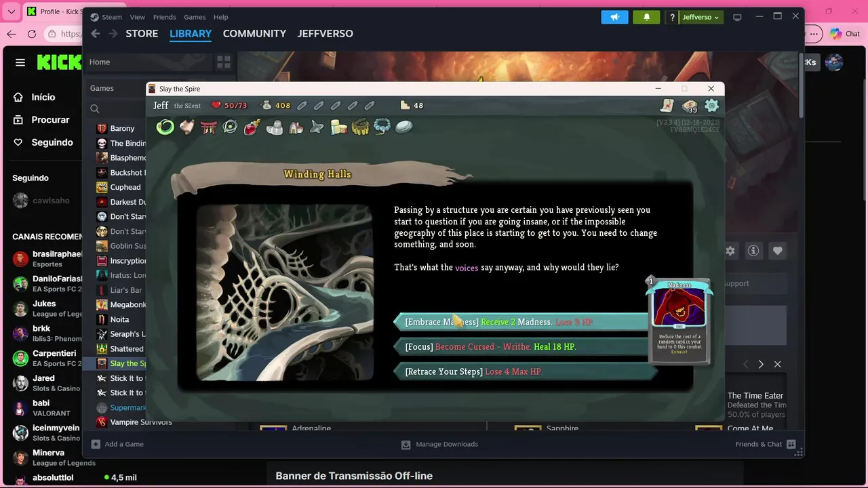
Task: Click the small house relic
Action: click(x=296, y=127)
